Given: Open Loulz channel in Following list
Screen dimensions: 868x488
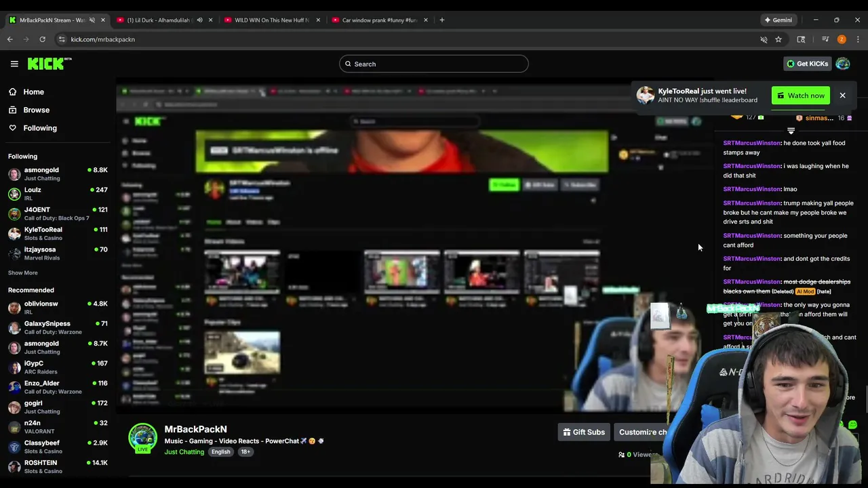Looking at the screenshot, I should (57, 194).
